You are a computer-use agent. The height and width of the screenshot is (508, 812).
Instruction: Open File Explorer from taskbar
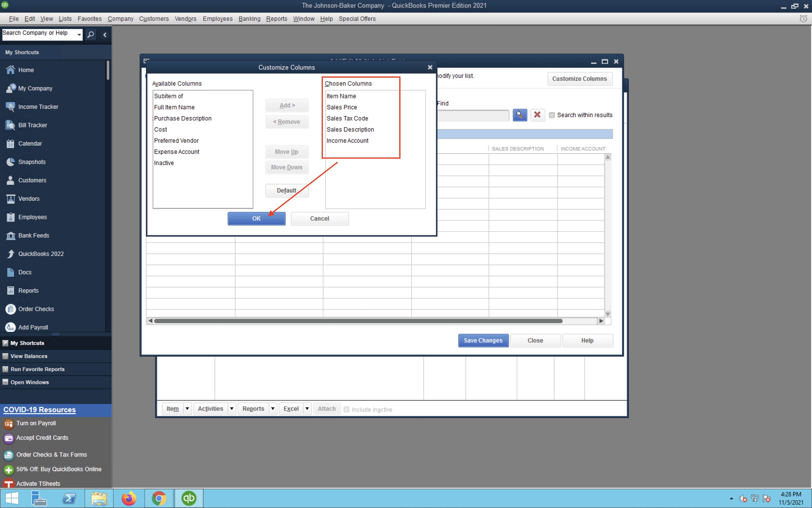click(x=99, y=498)
